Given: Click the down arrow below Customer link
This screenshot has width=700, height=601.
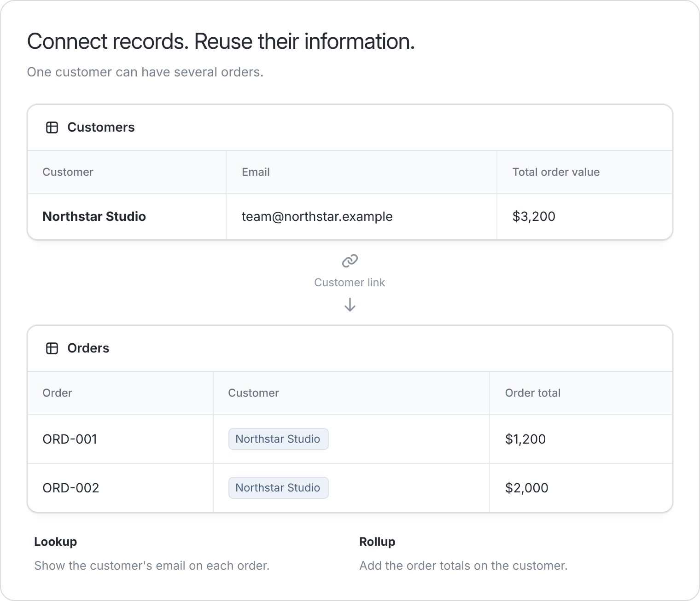Looking at the screenshot, I should point(350,305).
